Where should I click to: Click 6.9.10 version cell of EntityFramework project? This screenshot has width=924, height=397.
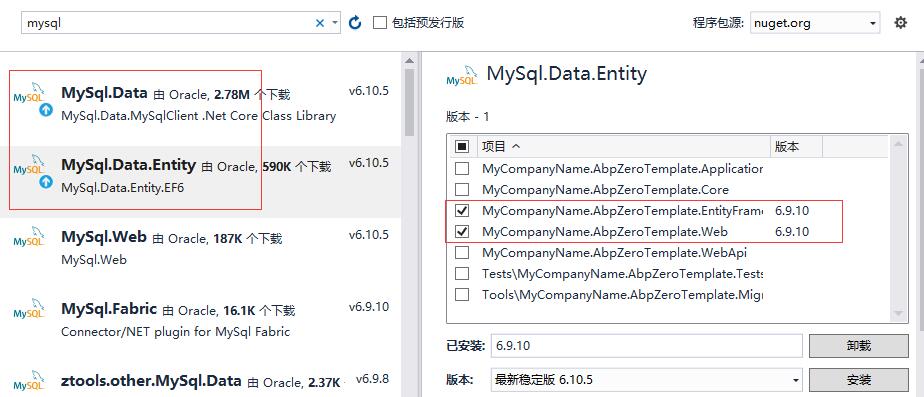click(x=792, y=210)
